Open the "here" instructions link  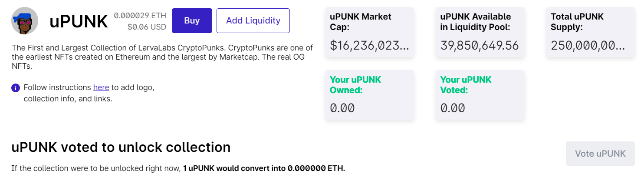[101, 87]
